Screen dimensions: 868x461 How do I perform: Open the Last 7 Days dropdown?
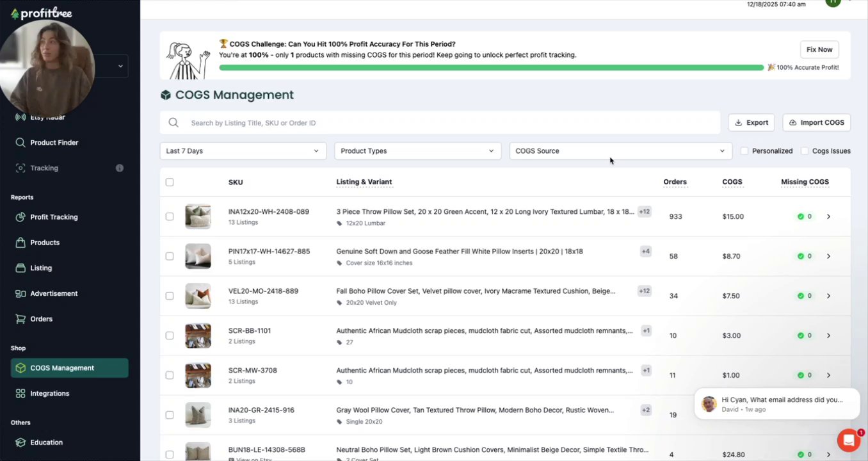pos(243,151)
